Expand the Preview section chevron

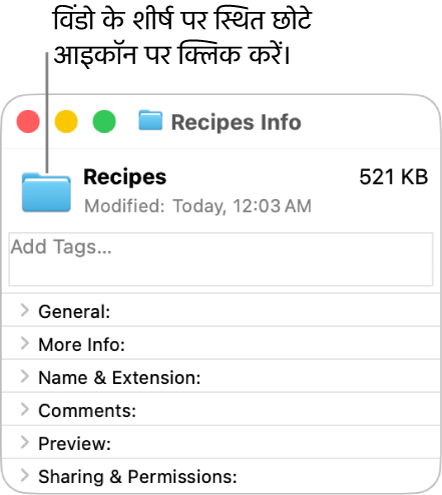25,442
